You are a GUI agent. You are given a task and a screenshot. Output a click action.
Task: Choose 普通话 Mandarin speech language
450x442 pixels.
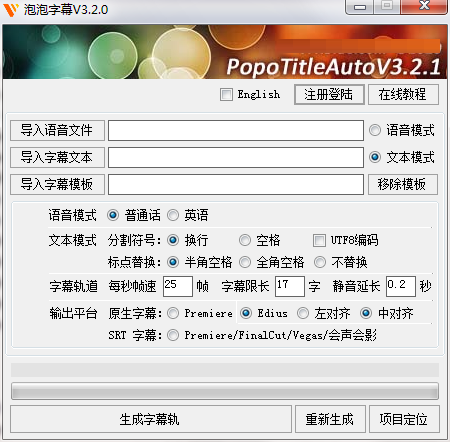coord(113,215)
